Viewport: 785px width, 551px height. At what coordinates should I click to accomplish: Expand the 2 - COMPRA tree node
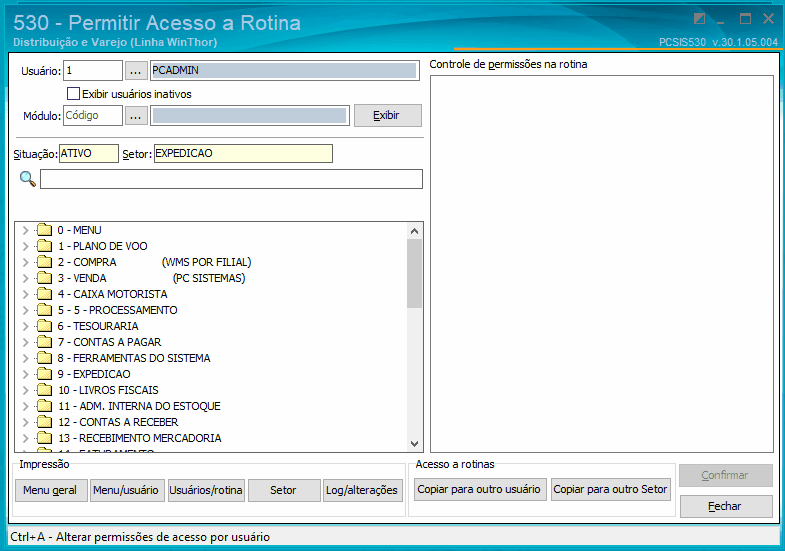26,262
